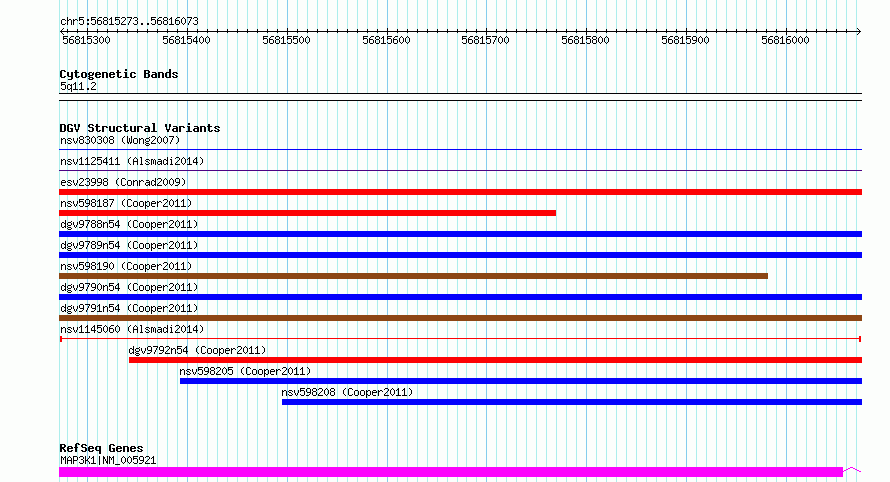The width and height of the screenshot is (890, 482).
Task: Click the brown dgv9791n54 variant bar
Action: [460, 318]
